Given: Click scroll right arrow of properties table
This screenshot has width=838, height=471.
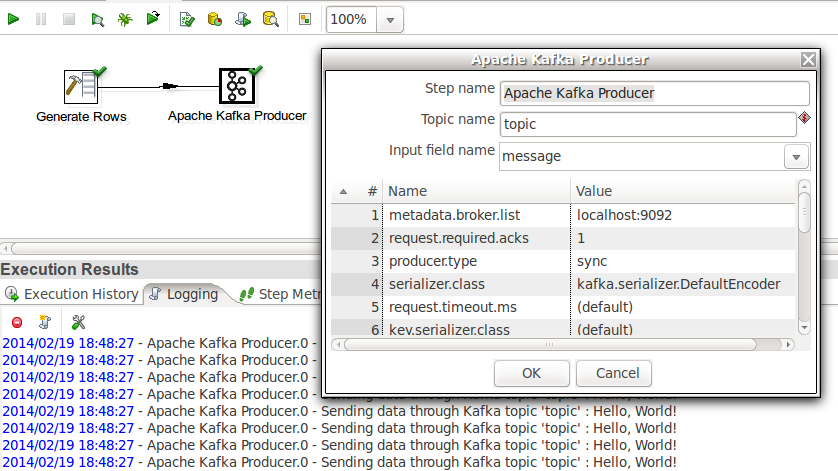Looking at the screenshot, I should click(789, 345).
